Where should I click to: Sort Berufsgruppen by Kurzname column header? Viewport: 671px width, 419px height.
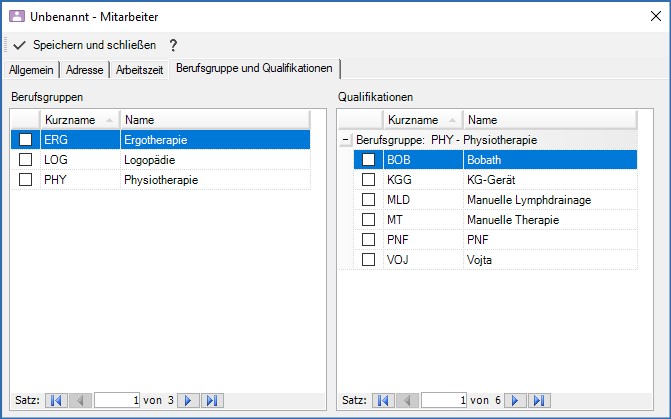(x=80, y=120)
